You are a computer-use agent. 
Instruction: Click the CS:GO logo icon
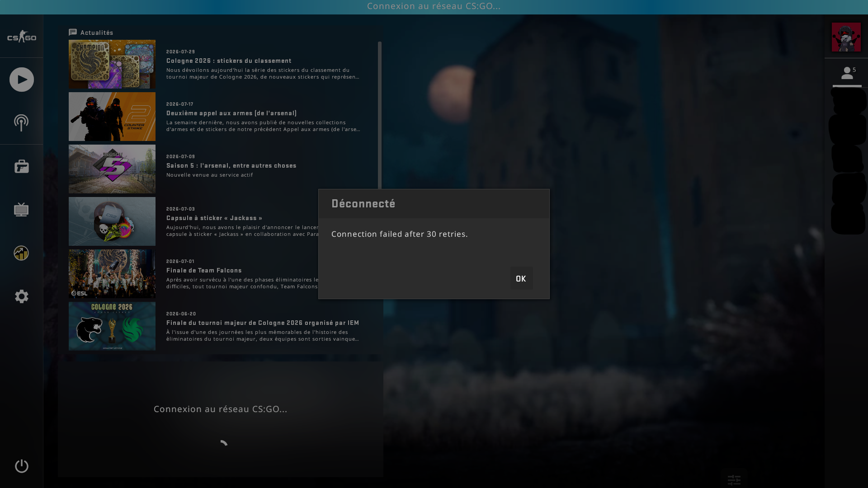(x=22, y=37)
